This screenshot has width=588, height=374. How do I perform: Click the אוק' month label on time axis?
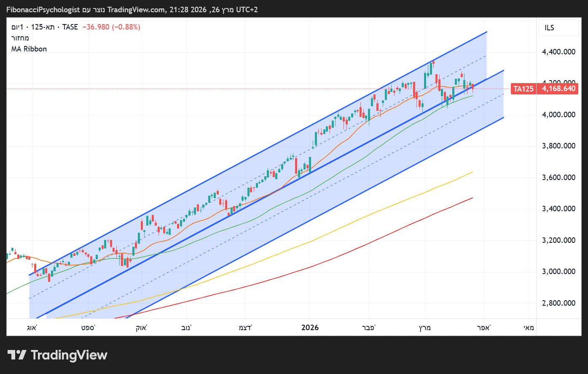tap(141, 328)
